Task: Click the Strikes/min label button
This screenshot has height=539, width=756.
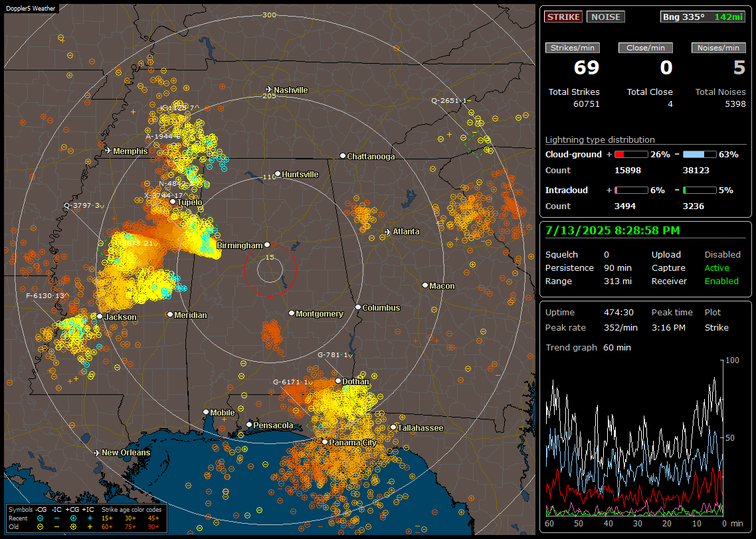Action: (x=573, y=48)
